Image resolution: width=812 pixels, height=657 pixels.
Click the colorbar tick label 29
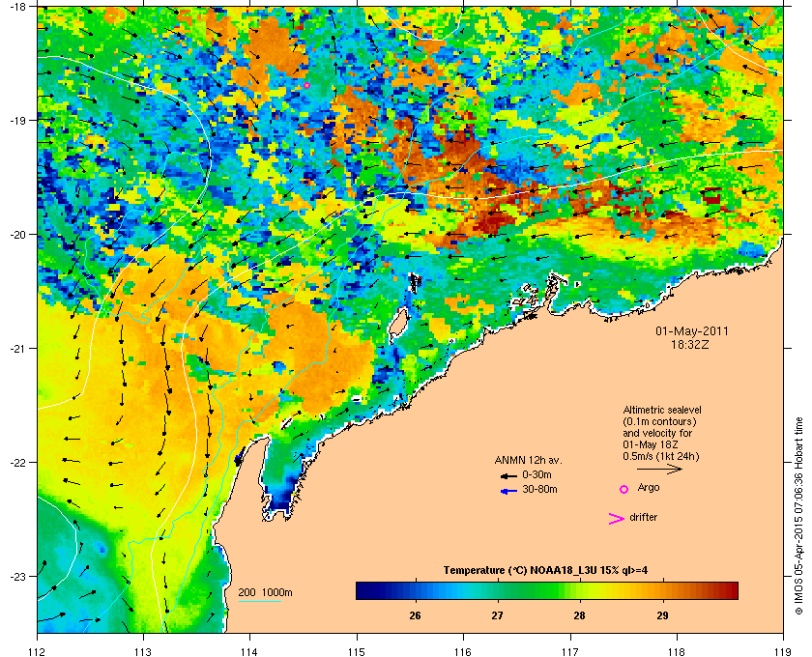pyautogui.click(x=662, y=615)
